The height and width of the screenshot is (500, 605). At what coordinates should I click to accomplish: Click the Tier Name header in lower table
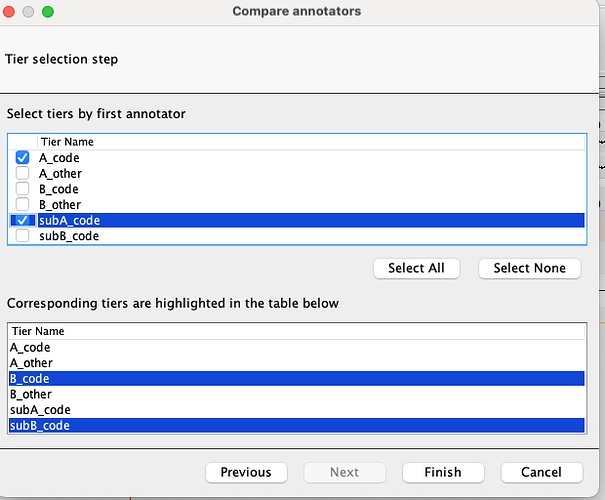click(x=38, y=331)
